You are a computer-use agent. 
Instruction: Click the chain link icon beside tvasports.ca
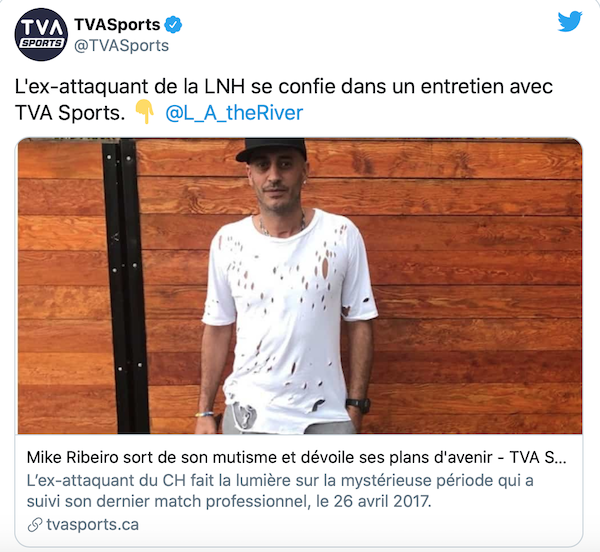pos(35,525)
